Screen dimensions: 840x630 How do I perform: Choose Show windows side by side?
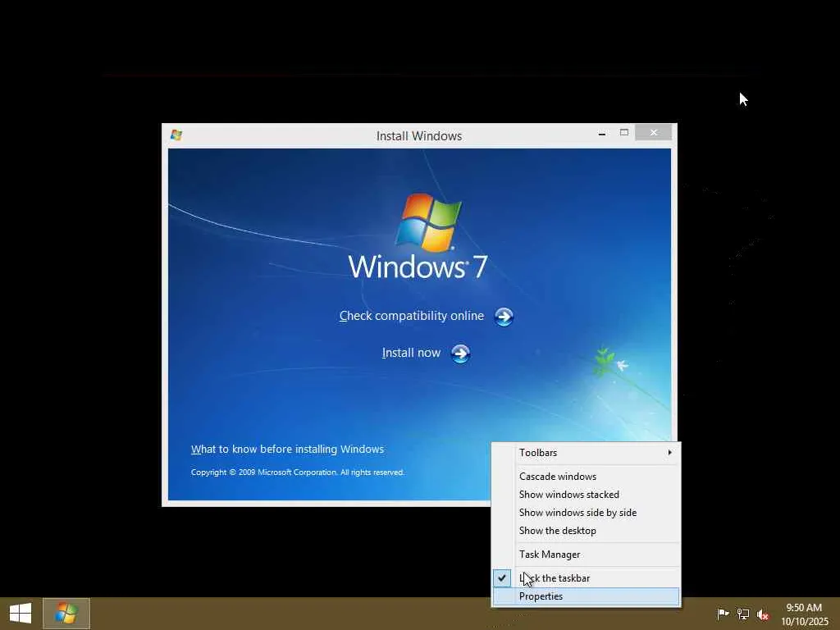coord(586,513)
